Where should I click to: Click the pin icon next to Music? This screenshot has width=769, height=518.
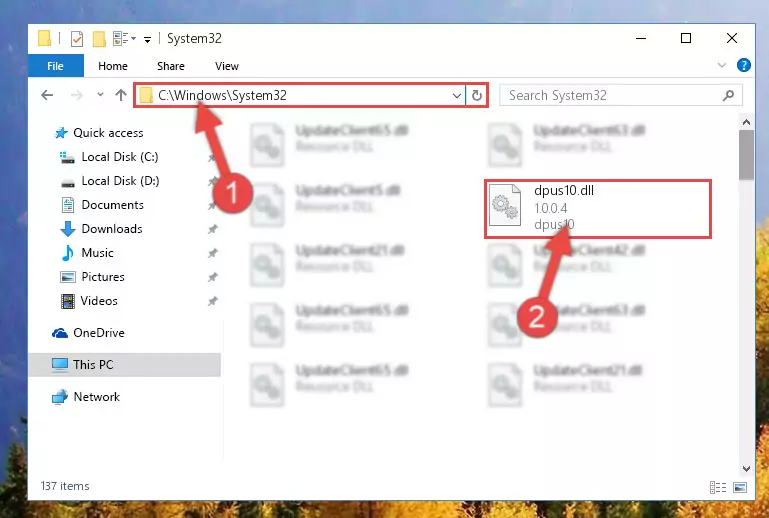(212, 253)
